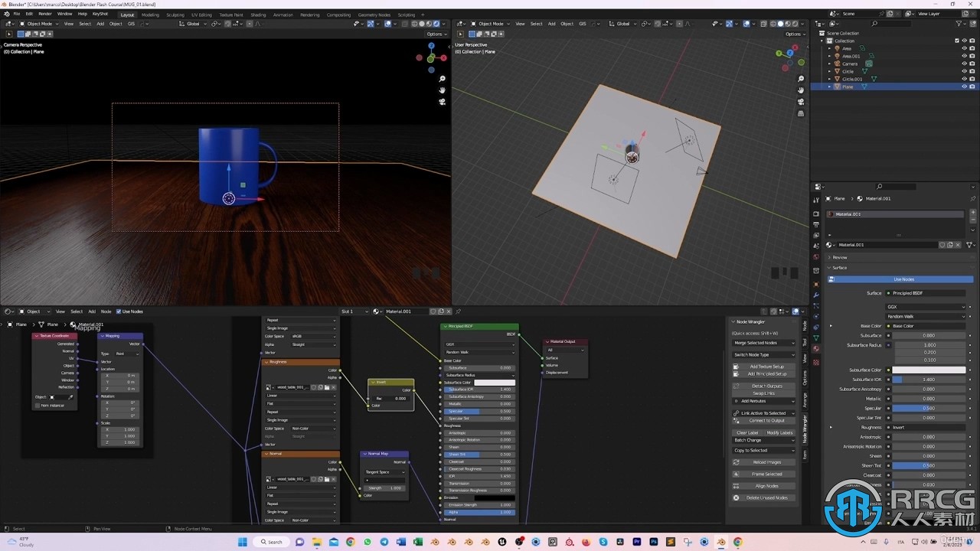This screenshot has width=980, height=551.
Task: Click the Clear Label button
Action: point(747,432)
